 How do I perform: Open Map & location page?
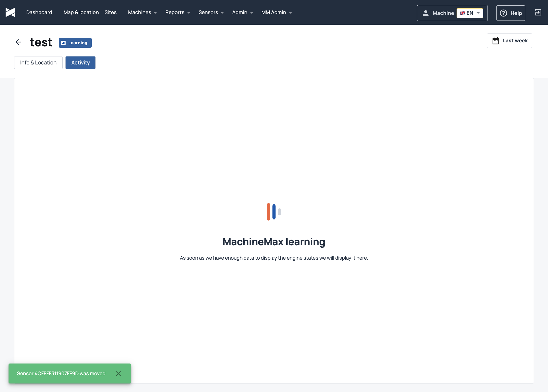(x=81, y=12)
